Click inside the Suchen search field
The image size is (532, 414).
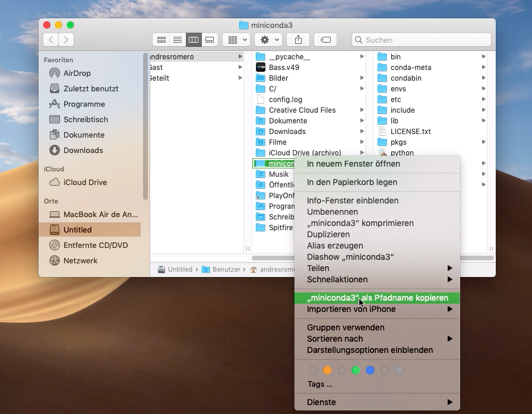[x=422, y=40]
